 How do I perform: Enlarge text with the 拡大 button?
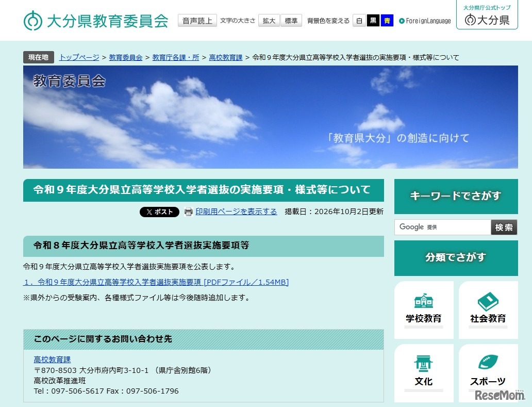pos(269,21)
